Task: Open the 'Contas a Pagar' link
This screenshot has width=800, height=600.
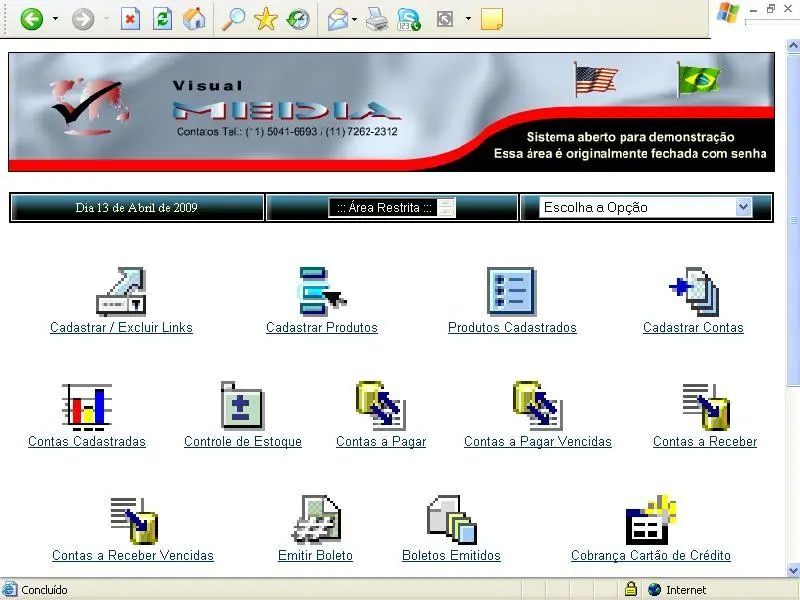Action: click(381, 442)
